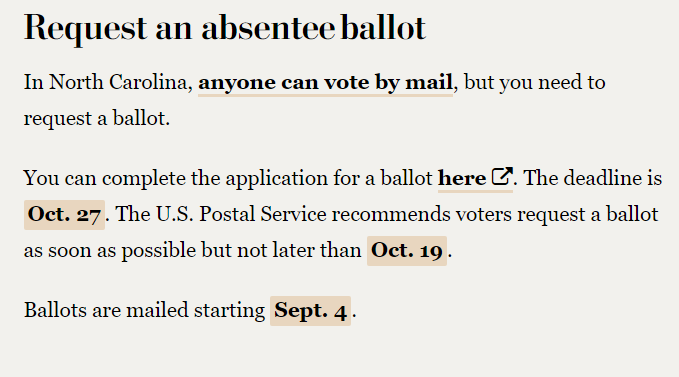The height and width of the screenshot is (377, 679).
Task: Click the "Ballots are mailed starting" text
Action: [x=144, y=311]
